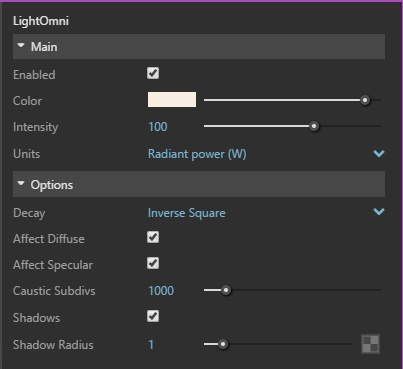This screenshot has width=403, height=369.
Task: Click the LightOmni panel title
Action: click(41, 21)
